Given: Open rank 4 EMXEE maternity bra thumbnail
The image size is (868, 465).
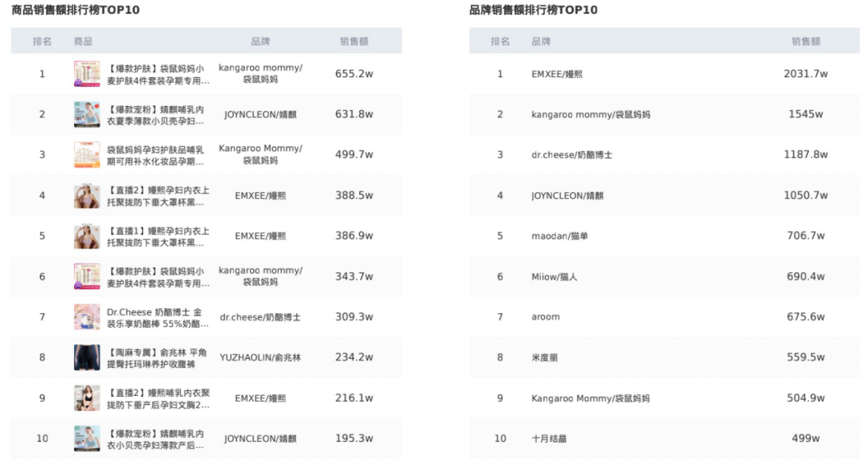Looking at the screenshot, I should coord(87,195).
